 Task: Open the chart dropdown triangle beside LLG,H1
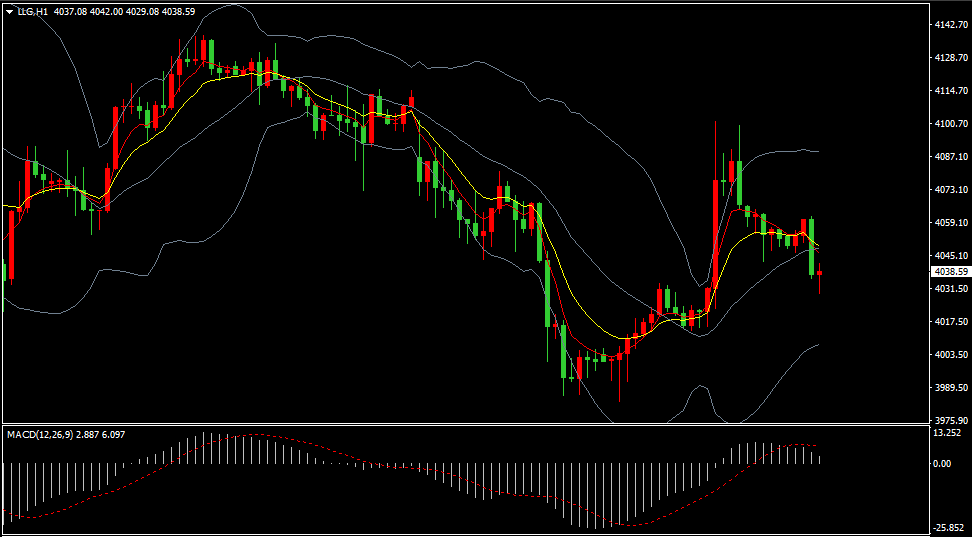[9, 12]
